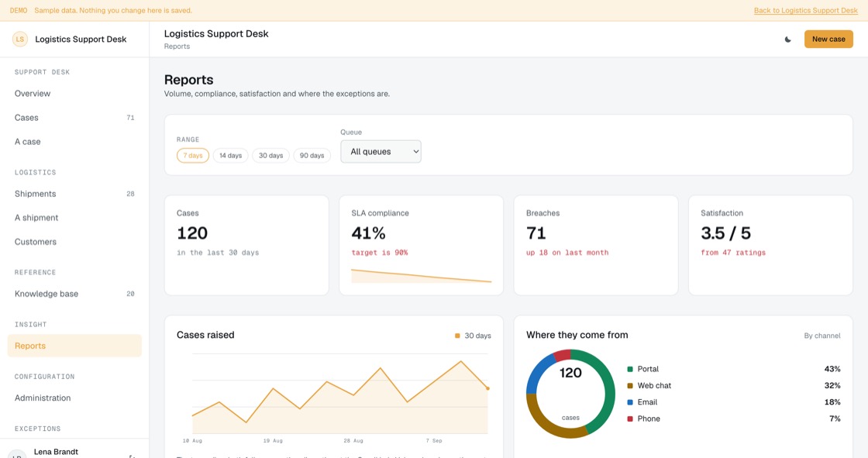Click the Cases raised heading
The width and height of the screenshot is (868, 458).
point(205,335)
